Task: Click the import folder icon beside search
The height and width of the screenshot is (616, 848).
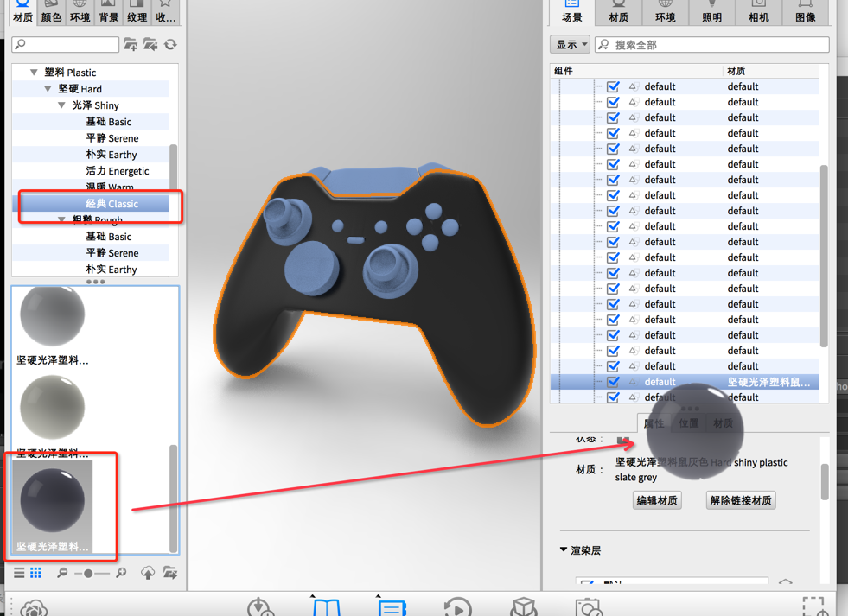Action: 150,44
